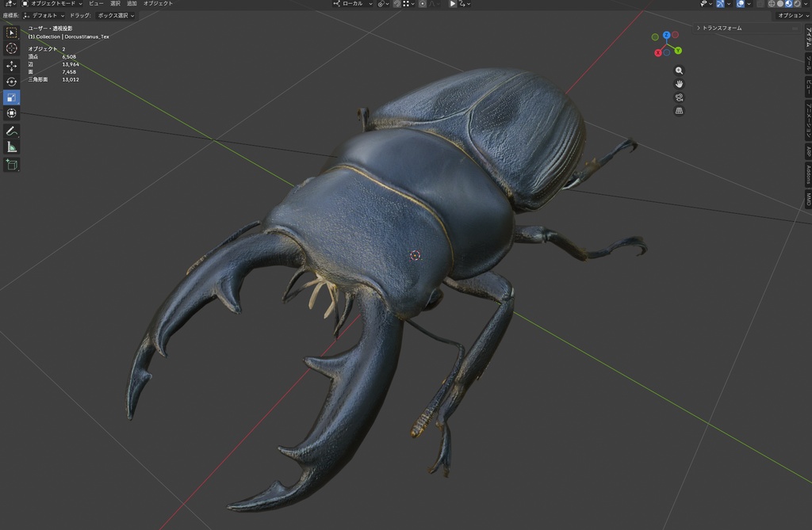
Task: Pick the Annotate pencil tool
Action: 11,132
